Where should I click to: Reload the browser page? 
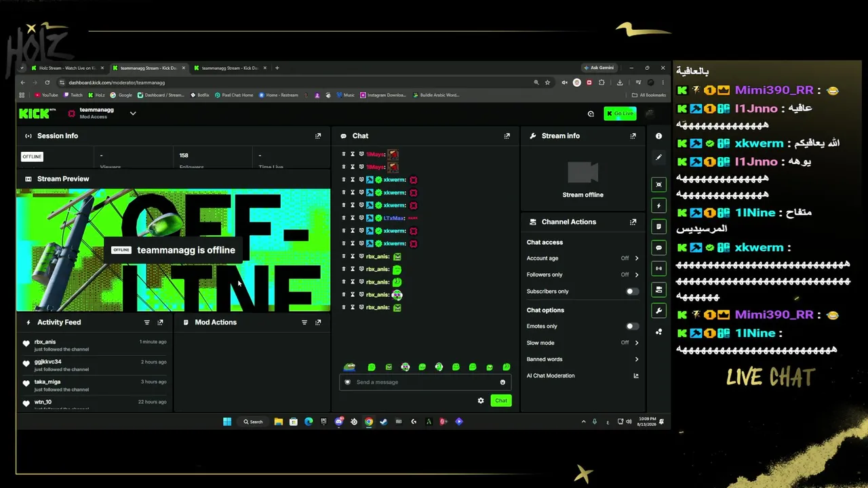click(x=47, y=83)
